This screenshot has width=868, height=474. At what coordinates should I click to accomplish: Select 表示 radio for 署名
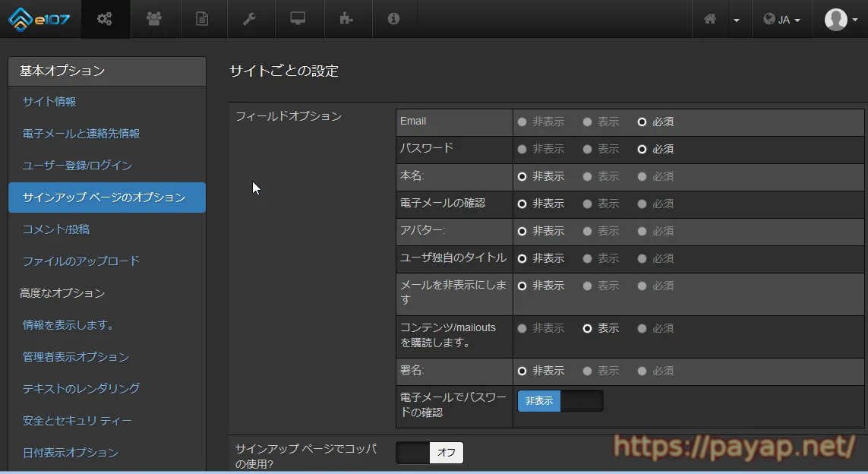(587, 371)
